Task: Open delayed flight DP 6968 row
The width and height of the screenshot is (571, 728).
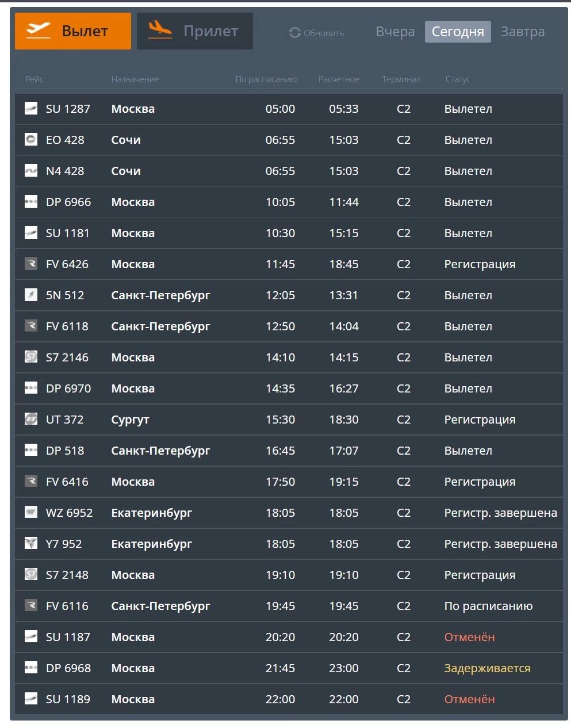Action: (x=289, y=668)
